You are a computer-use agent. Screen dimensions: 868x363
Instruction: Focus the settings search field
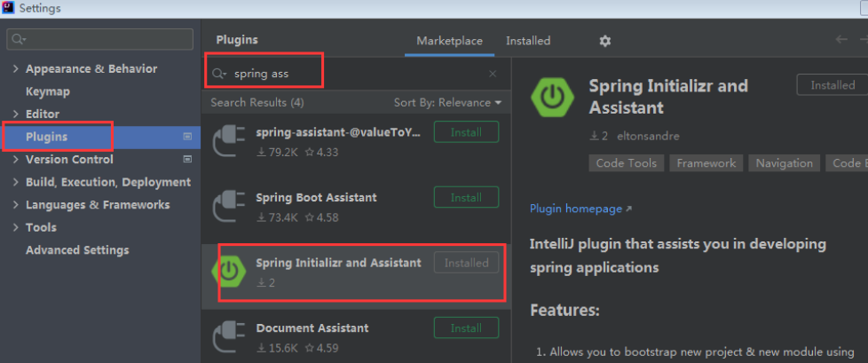(100, 39)
